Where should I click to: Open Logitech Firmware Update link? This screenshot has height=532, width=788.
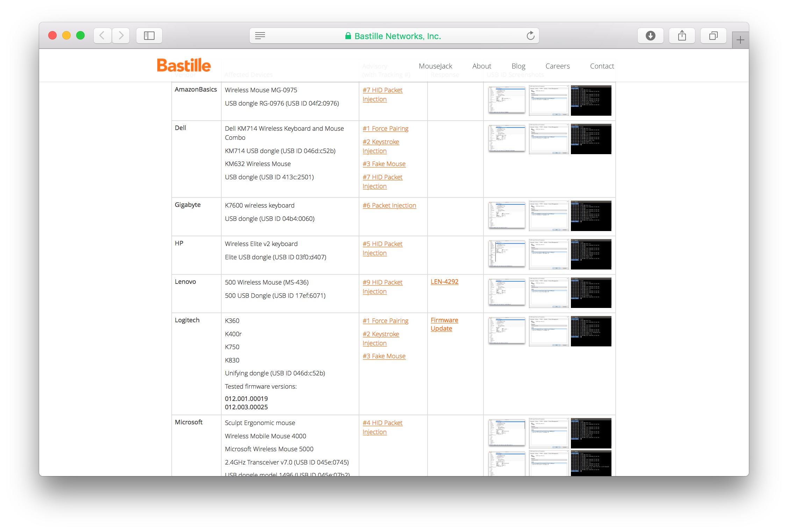tap(444, 324)
